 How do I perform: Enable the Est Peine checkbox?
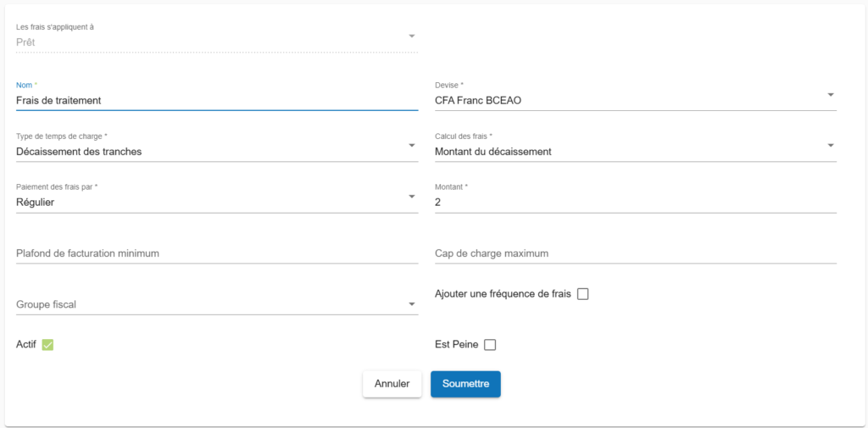tap(490, 345)
